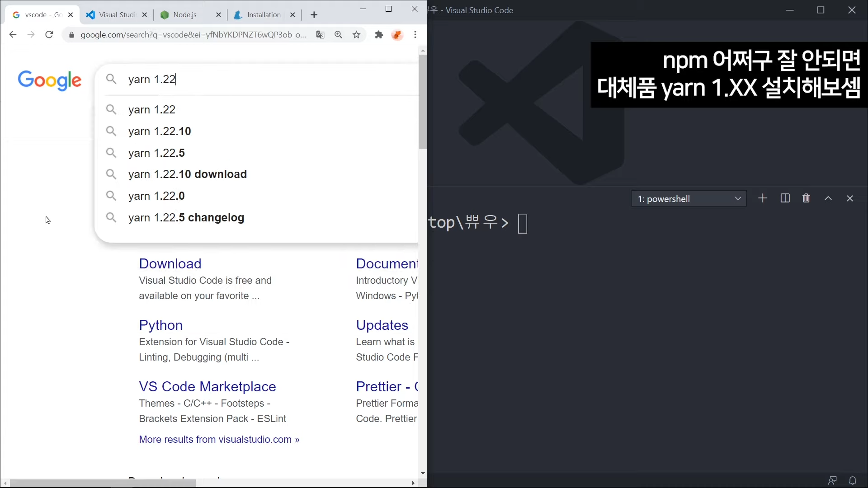Select the 'yarn 1.22.10 download' suggestion
This screenshot has width=868, height=488.
pos(187,174)
